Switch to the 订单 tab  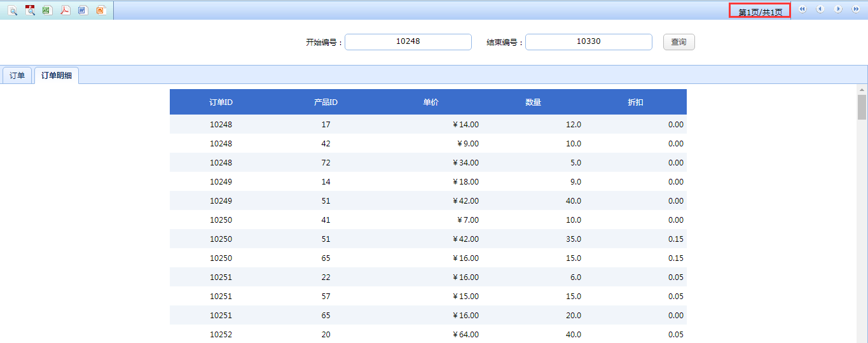pos(17,76)
